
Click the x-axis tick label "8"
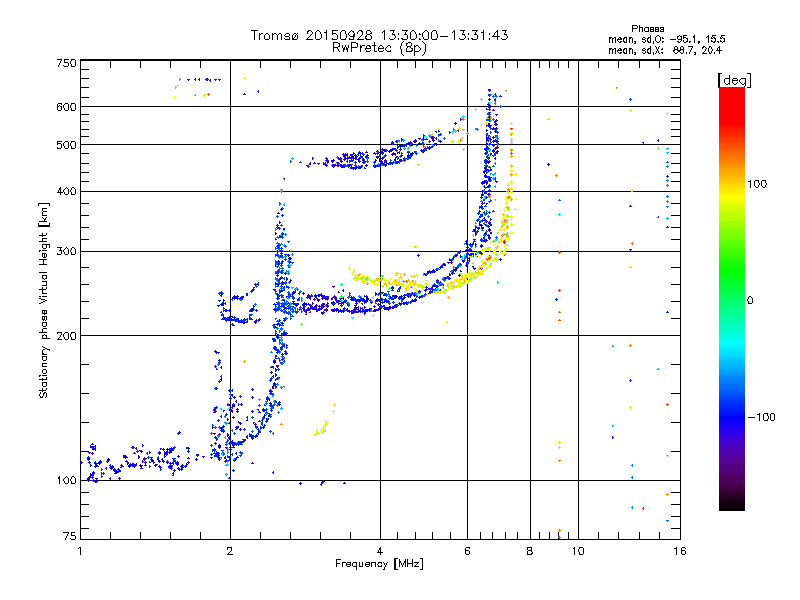pyautogui.click(x=530, y=551)
